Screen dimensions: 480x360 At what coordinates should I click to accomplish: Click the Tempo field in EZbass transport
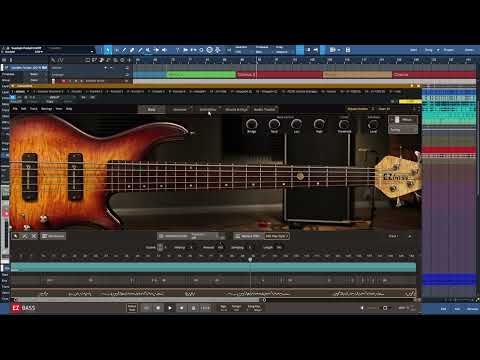236,308
